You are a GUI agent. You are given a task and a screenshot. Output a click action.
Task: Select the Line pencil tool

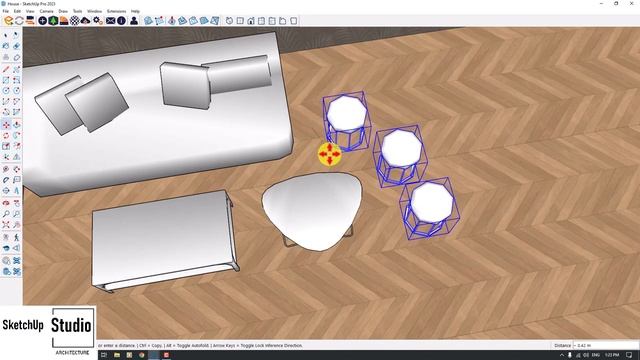tap(6, 69)
